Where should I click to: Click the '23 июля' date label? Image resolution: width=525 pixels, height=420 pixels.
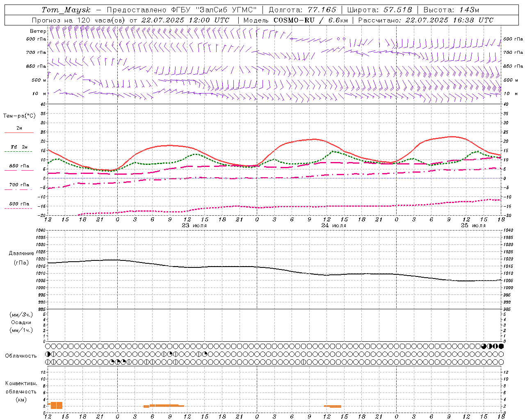pos(194,226)
